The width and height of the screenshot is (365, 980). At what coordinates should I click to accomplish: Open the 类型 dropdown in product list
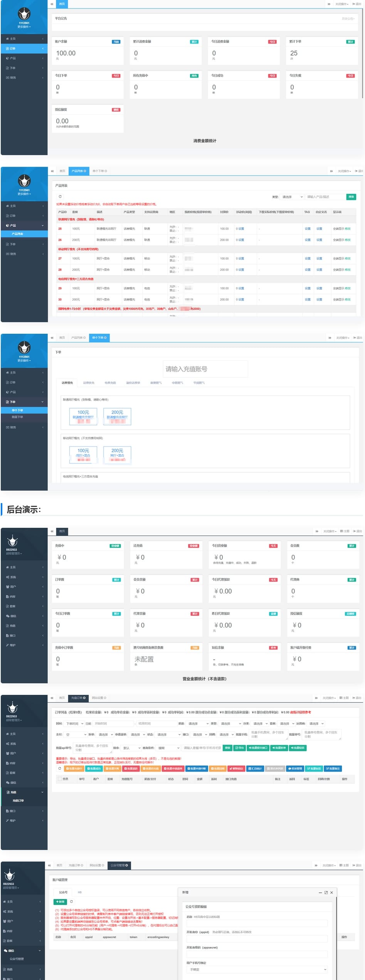tap(292, 197)
